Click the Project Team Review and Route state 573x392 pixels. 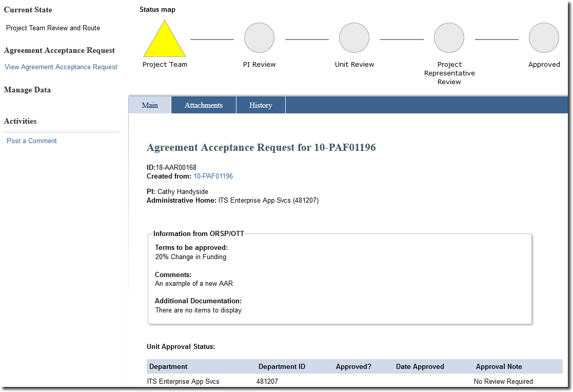tap(53, 28)
